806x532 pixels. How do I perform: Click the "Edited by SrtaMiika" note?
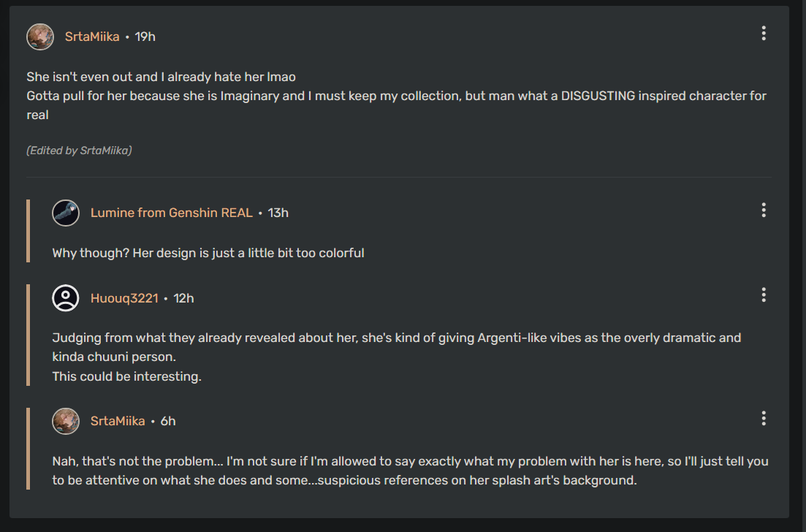point(79,151)
